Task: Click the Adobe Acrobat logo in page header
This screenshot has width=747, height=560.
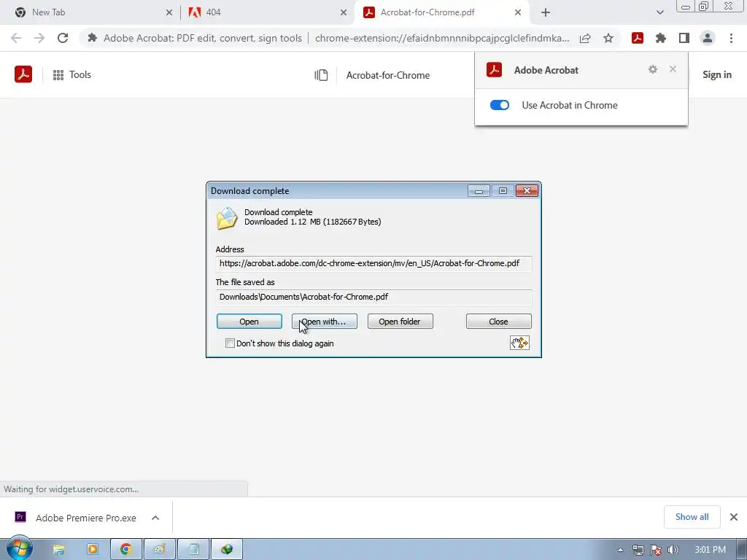Action: [23, 74]
